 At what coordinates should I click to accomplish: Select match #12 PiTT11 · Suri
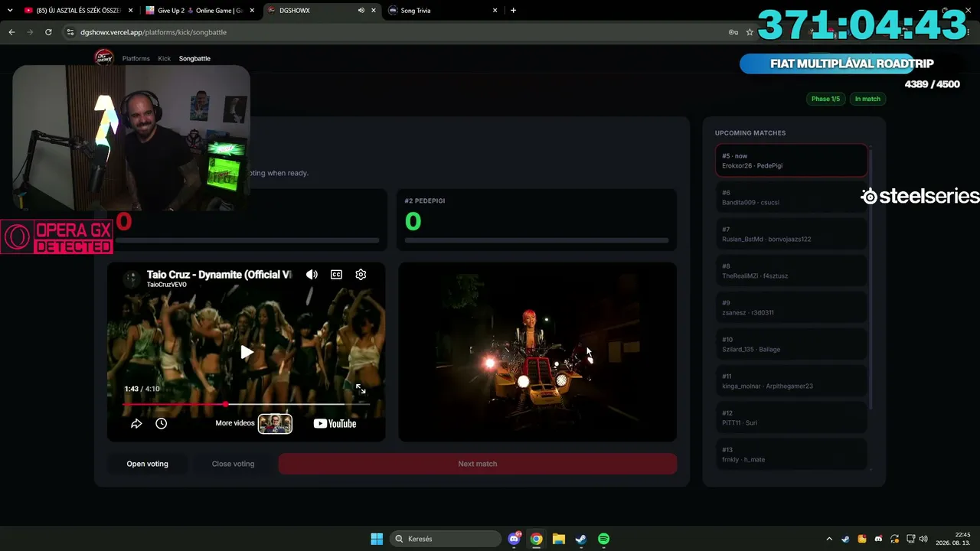[x=792, y=418]
